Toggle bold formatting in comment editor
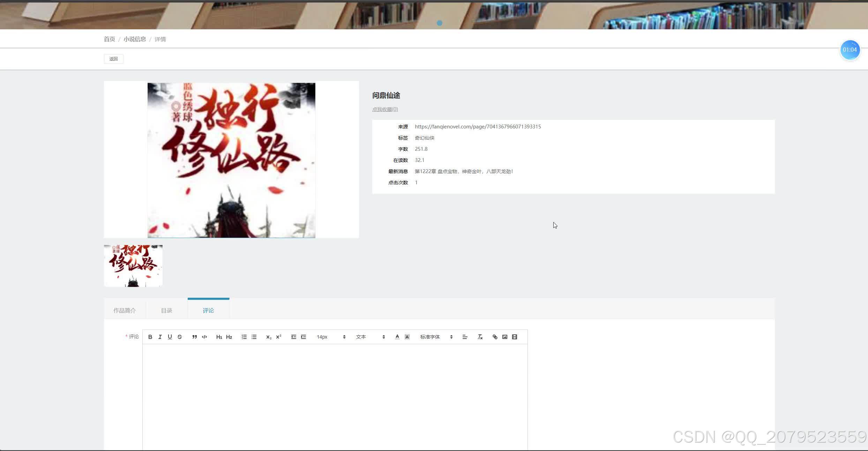Image resolution: width=868 pixels, height=451 pixels. click(x=150, y=337)
